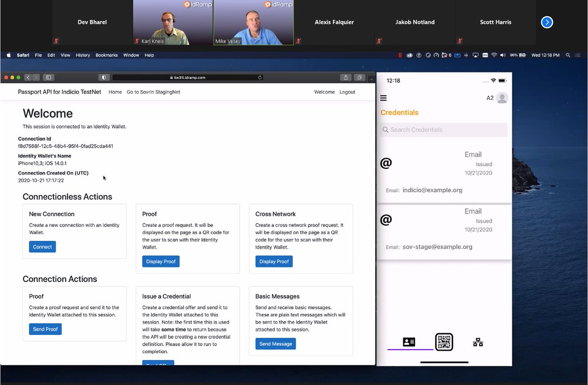Open the blue screen-sharing menu bar icon
Viewport: 588px width, 385px height.
457,55
